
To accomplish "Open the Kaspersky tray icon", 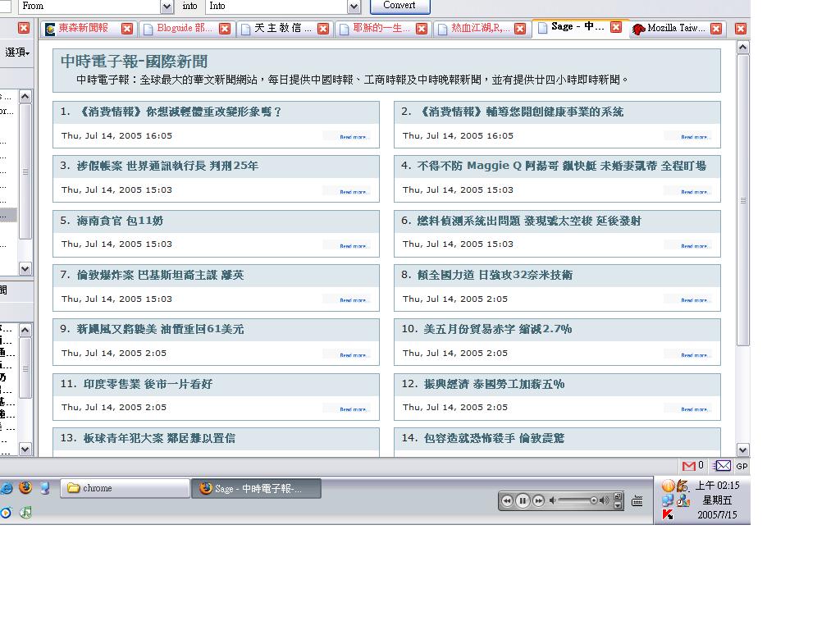I will tap(668, 515).
